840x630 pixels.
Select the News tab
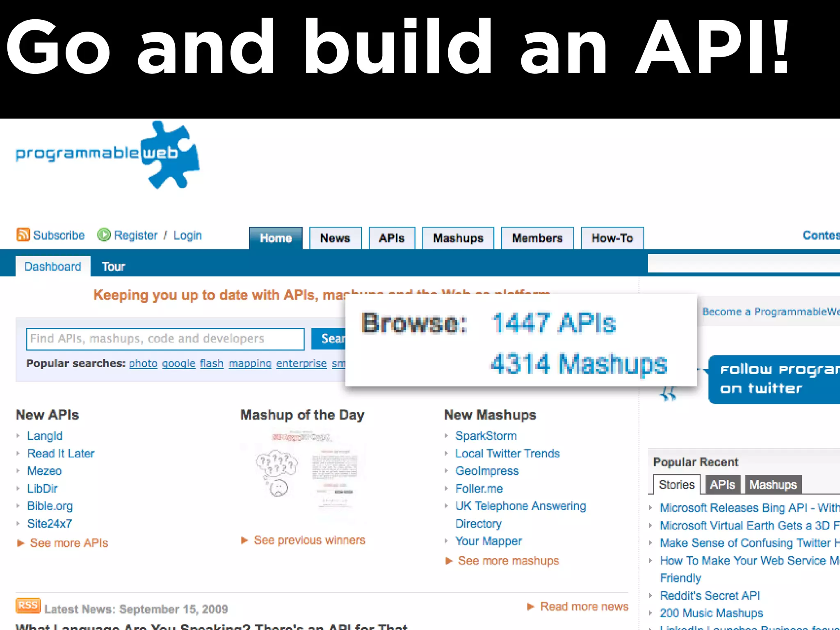[335, 238]
